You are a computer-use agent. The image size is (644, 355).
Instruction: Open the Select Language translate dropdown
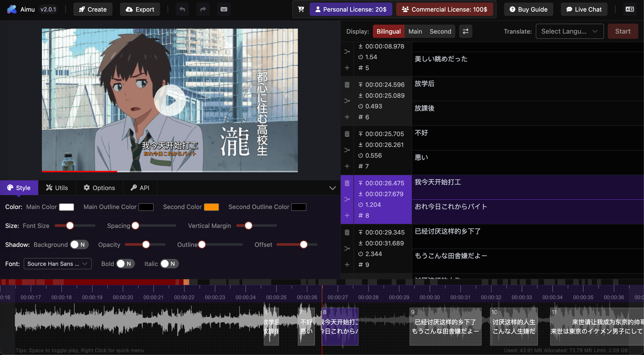tap(569, 31)
